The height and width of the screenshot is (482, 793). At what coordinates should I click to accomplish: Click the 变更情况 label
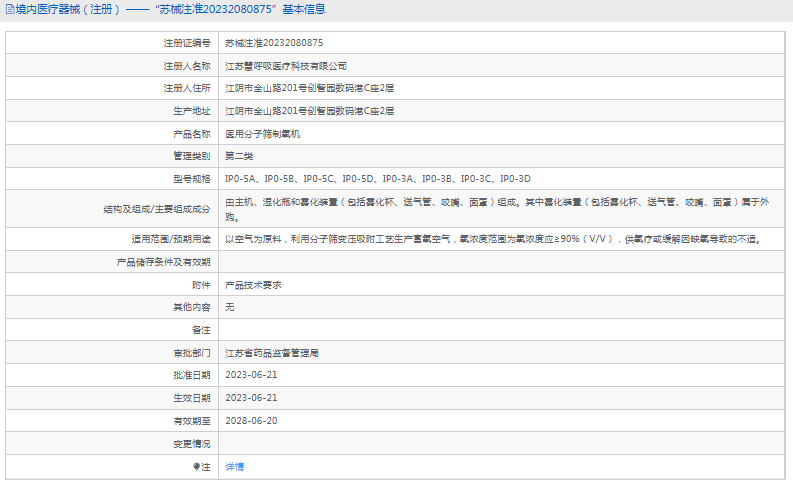coord(192,444)
